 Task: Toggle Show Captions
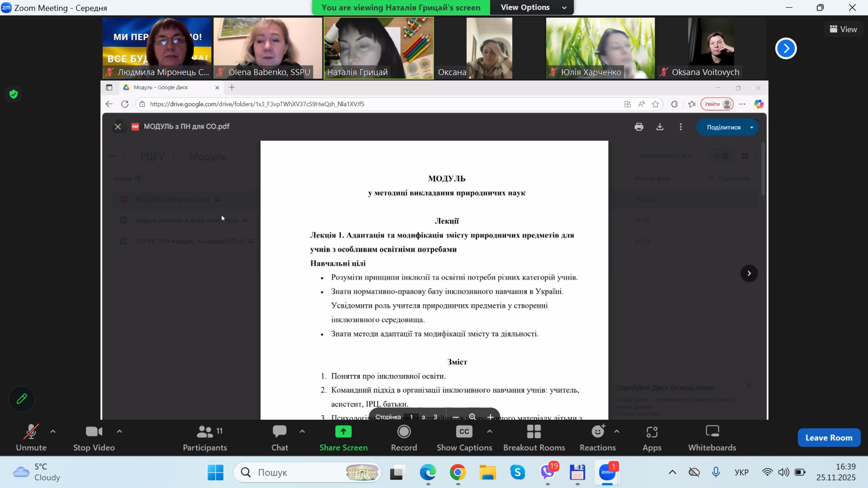[464, 437]
